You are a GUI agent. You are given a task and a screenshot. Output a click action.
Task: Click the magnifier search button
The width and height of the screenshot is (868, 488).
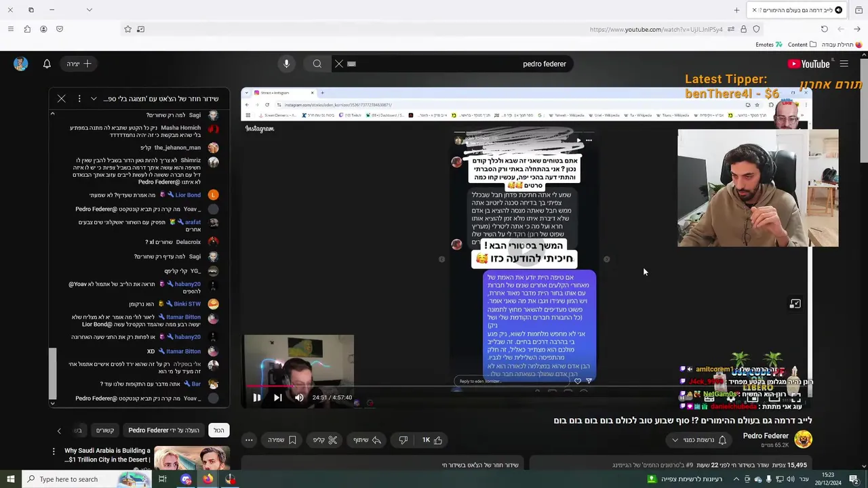click(x=317, y=64)
